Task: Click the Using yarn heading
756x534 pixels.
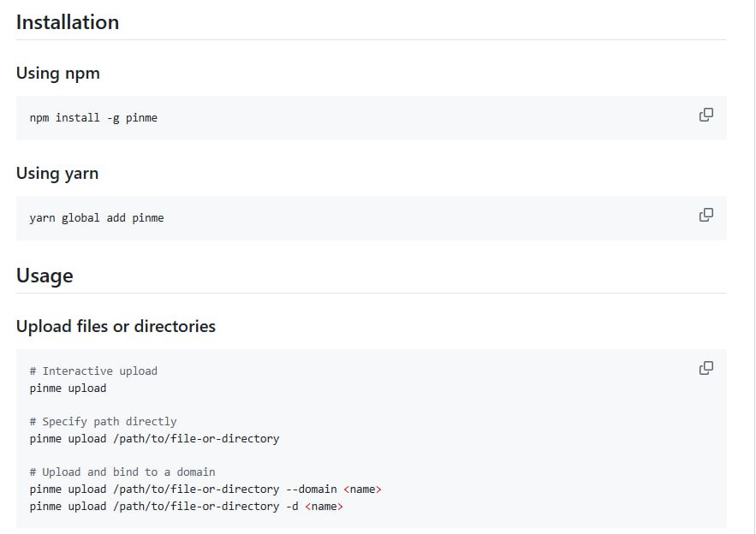Action: tap(57, 174)
